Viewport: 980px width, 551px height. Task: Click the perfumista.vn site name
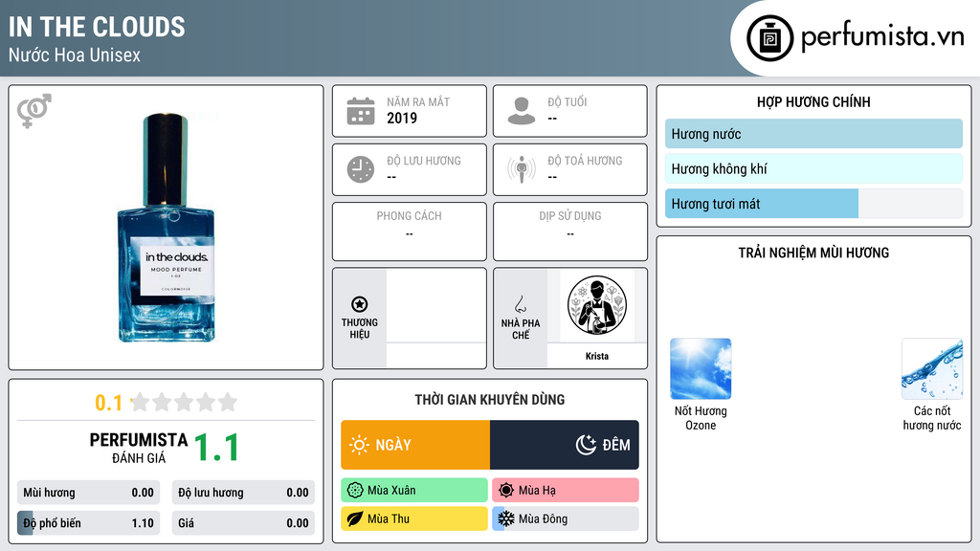click(x=882, y=36)
